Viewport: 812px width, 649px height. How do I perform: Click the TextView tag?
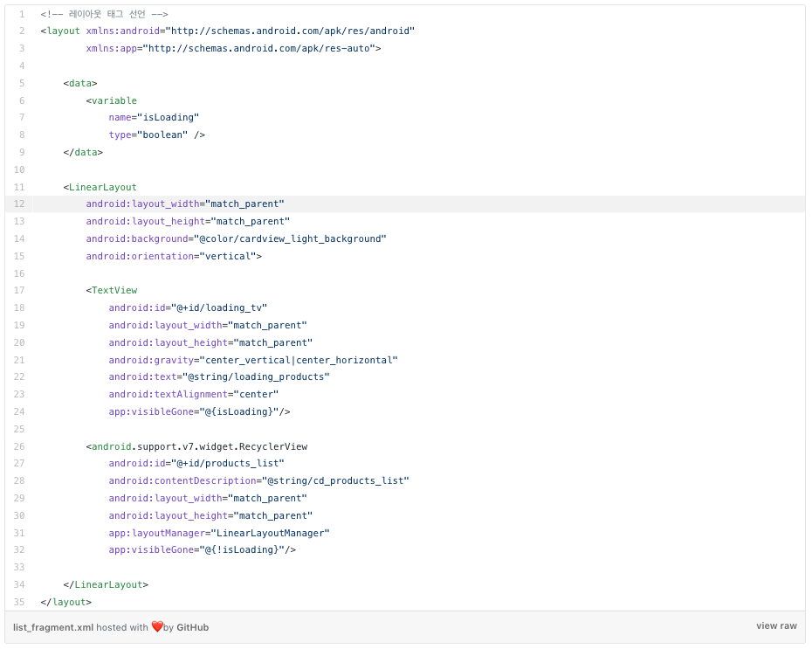coord(112,291)
